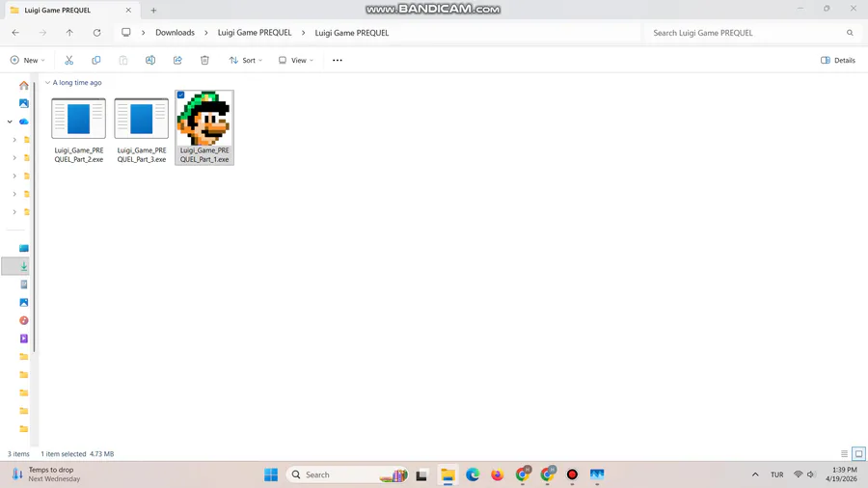
Task: Expand the chevron after Downloads in breadcrumb
Action: tap(206, 33)
